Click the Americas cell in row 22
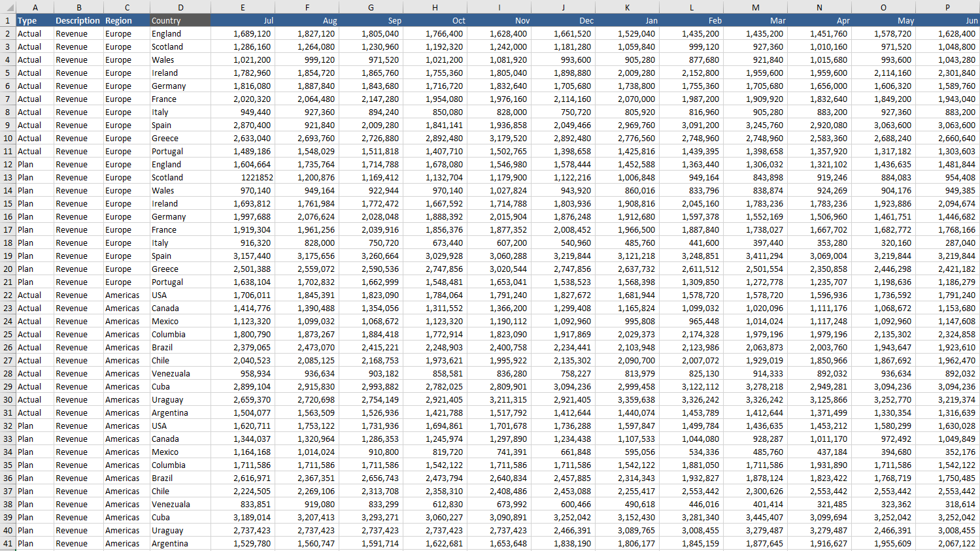The image size is (980, 551). 127,295
